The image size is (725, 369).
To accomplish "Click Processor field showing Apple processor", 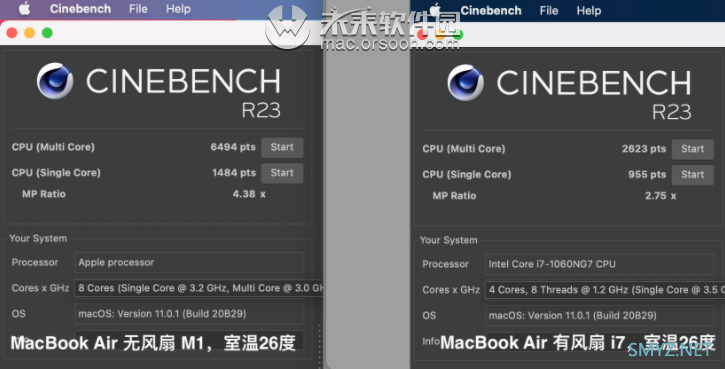I will coord(189,262).
